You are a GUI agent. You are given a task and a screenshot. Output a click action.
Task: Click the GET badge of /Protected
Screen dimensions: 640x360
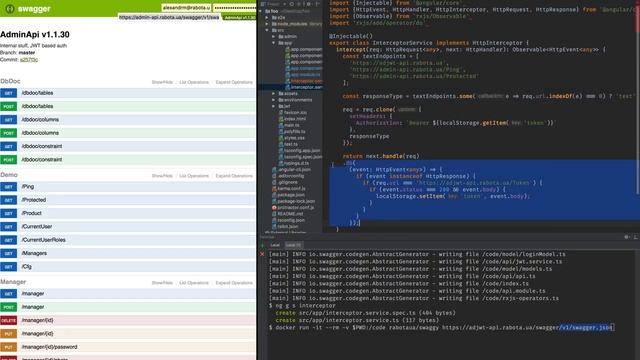point(9,200)
